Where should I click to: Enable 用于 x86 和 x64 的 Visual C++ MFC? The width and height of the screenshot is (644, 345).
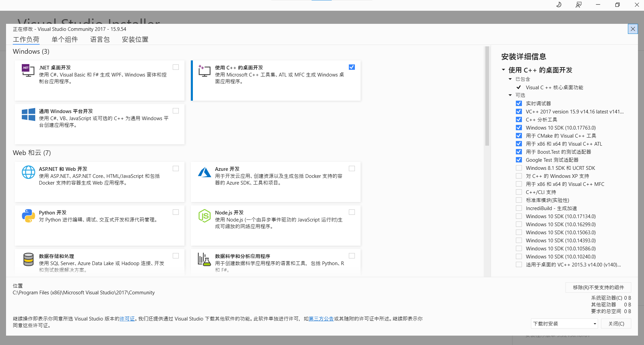(x=519, y=184)
